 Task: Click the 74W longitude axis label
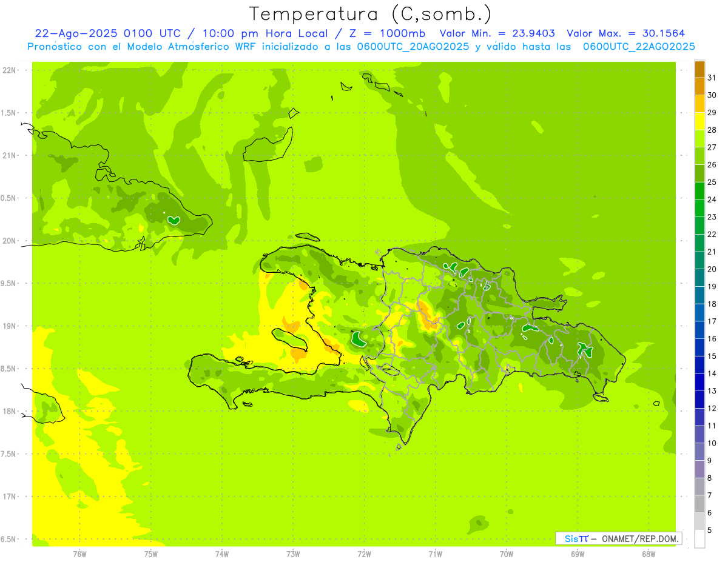click(222, 554)
